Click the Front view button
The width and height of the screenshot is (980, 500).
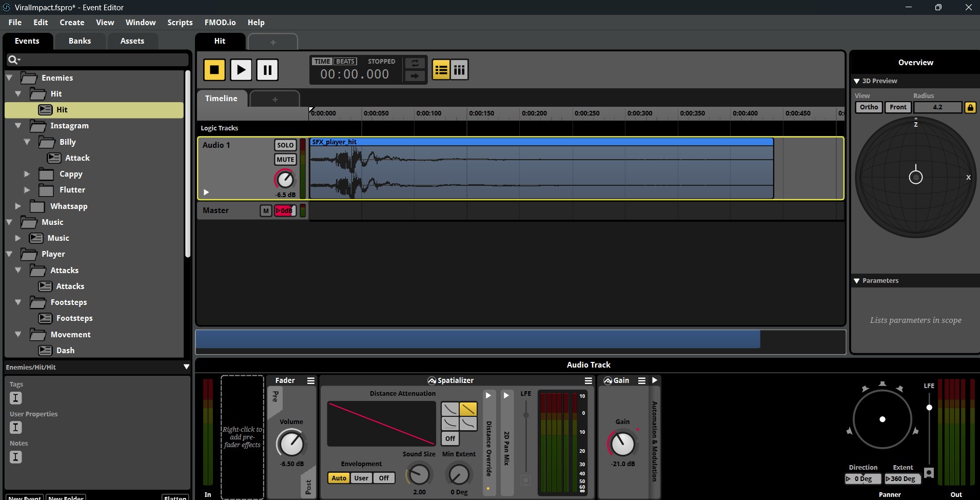pyautogui.click(x=898, y=107)
